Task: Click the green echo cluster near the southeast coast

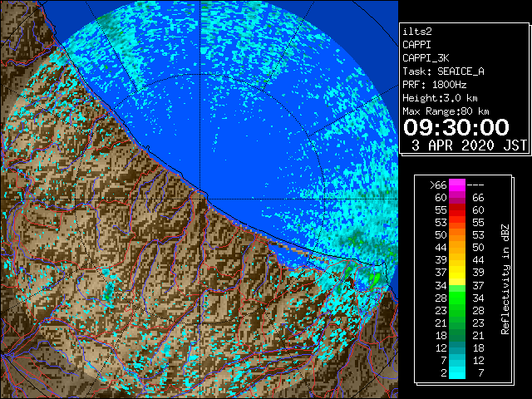Action: coord(374,280)
